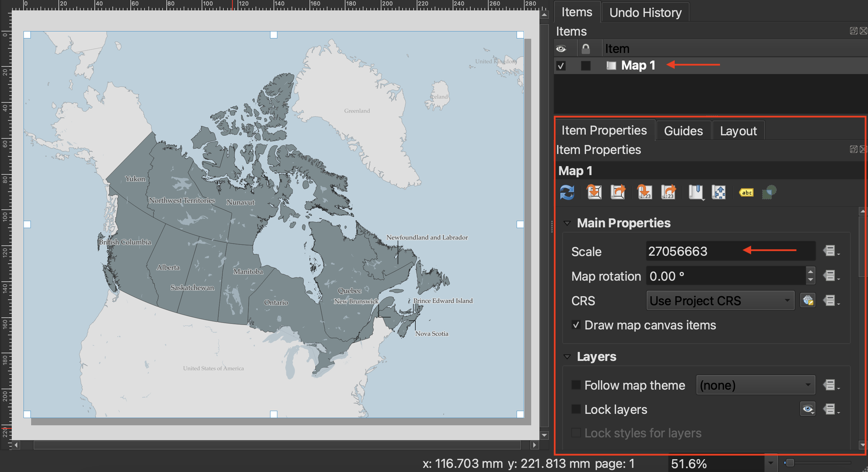Switch to the Guides tab

(683, 131)
